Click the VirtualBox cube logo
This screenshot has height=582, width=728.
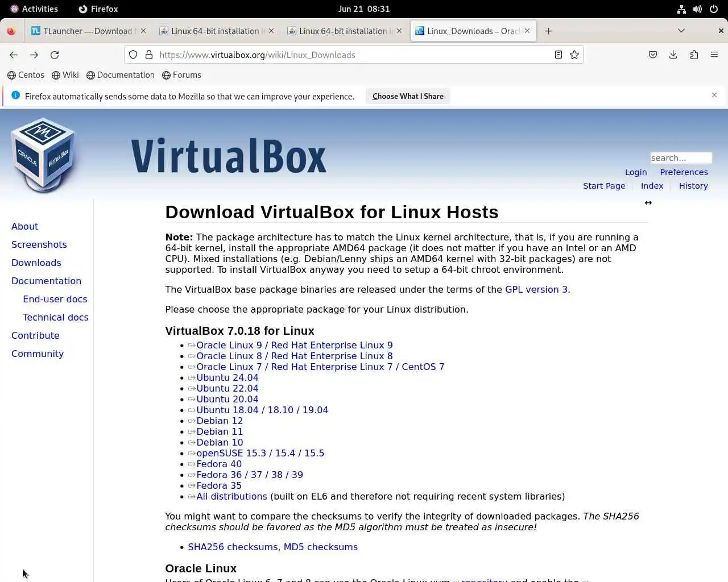coord(44,155)
